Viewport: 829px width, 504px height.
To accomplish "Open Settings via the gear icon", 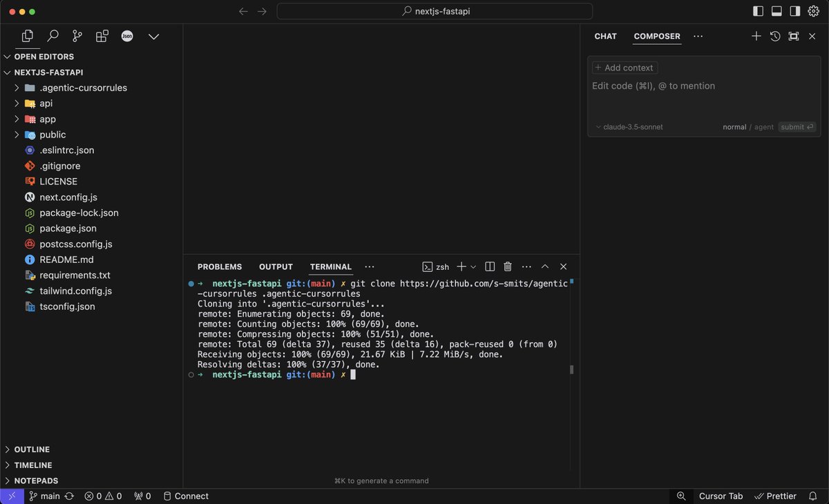I will coord(813,11).
